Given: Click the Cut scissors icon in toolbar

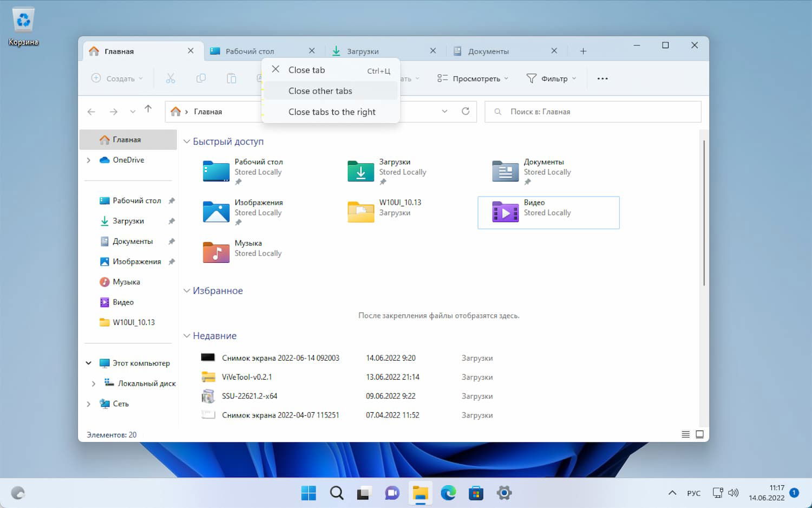Looking at the screenshot, I should pyautogui.click(x=171, y=79).
